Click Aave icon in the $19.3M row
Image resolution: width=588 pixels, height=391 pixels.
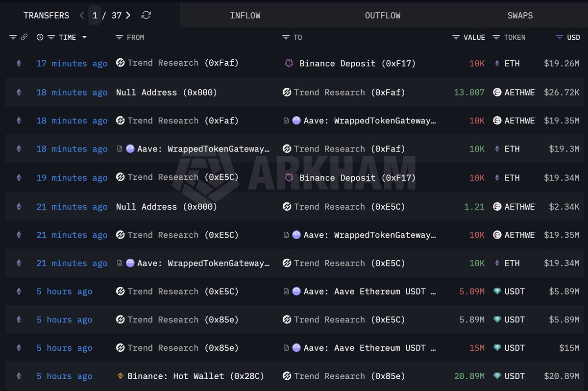pyautogui.click(x=130, y=149)
